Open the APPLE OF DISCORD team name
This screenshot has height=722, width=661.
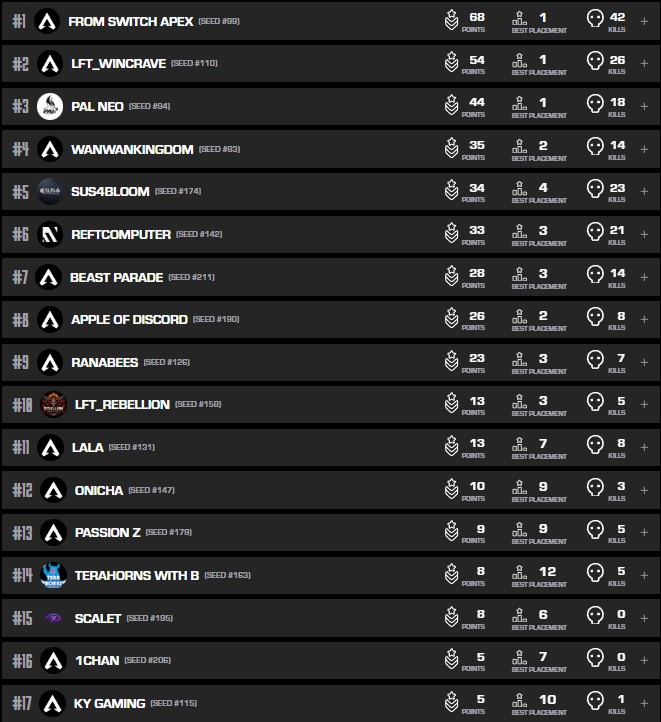pos(129,319)
